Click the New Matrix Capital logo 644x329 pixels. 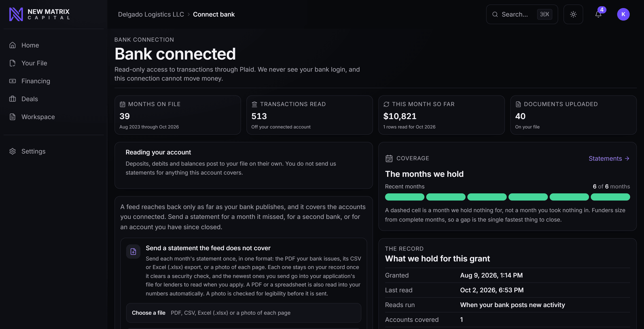40,14
